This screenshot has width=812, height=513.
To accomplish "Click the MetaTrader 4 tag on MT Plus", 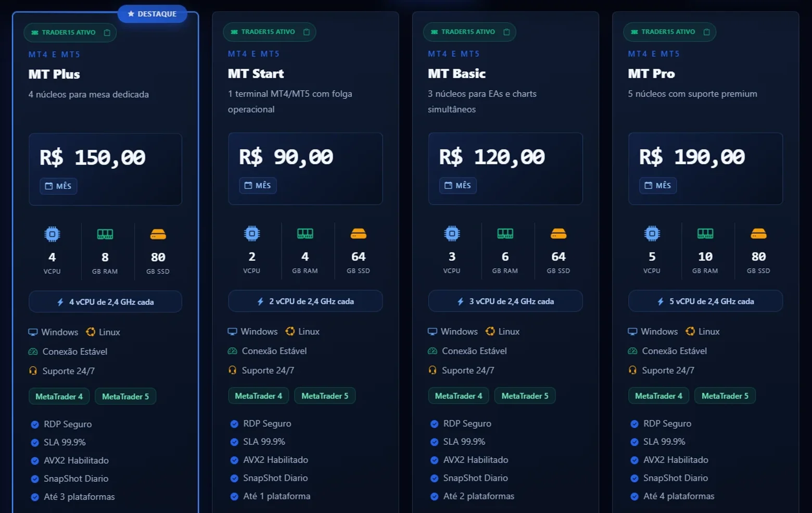I will click(x=59, y=396).
